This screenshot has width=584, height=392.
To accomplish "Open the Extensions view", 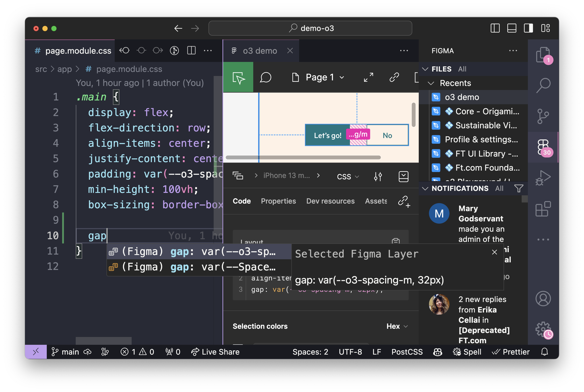I will 543,209.
